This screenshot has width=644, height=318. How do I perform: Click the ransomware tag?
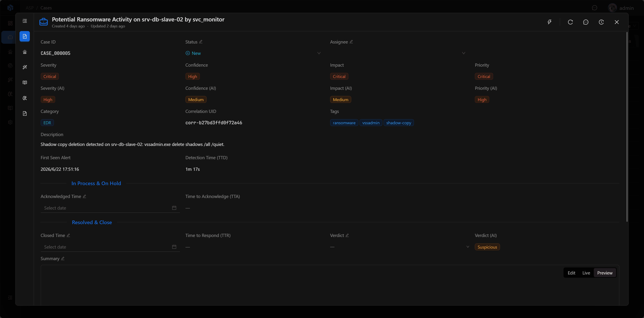click(x=344, y=123)
